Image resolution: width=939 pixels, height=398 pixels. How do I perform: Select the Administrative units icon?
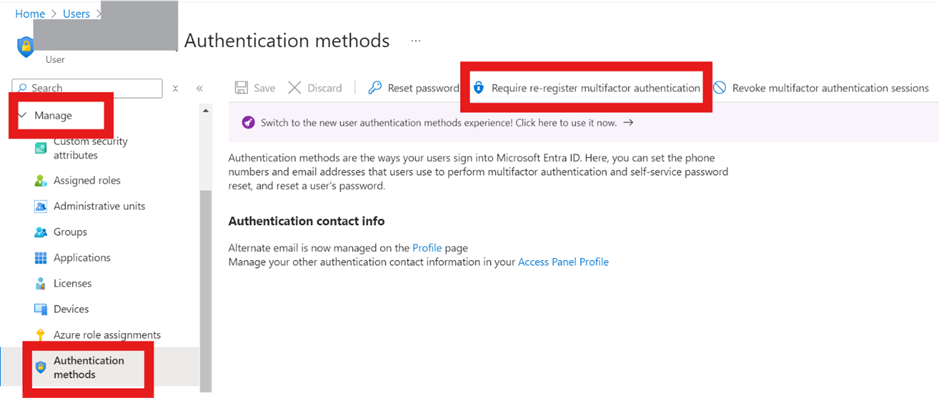click(41, 206)
